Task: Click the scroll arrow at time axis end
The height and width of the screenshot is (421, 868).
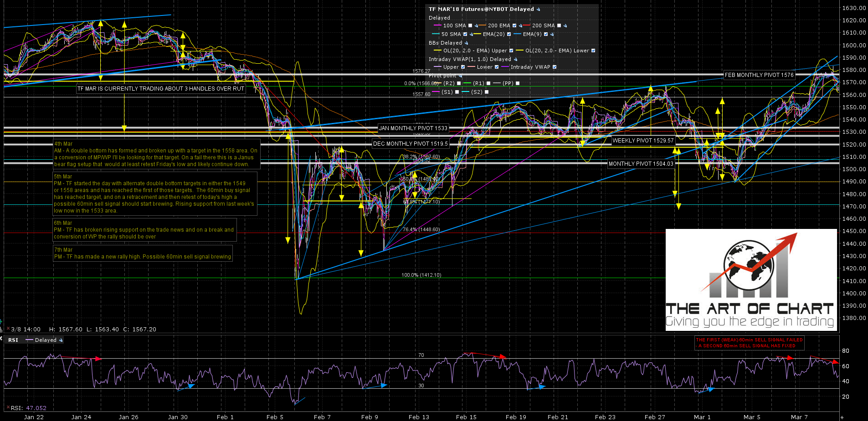Action: click(x=842, y=417)
